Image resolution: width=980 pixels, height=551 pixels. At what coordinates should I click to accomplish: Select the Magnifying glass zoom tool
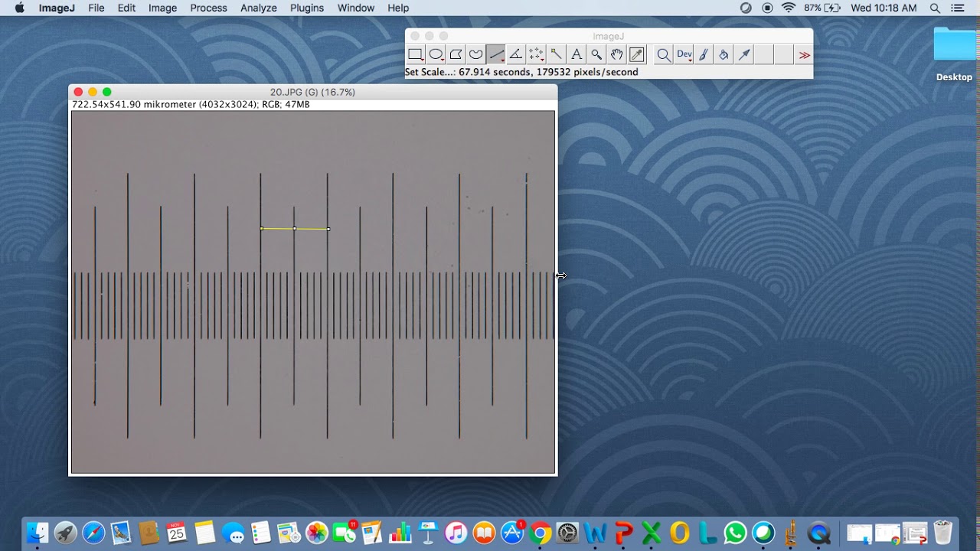click(596, 54)
